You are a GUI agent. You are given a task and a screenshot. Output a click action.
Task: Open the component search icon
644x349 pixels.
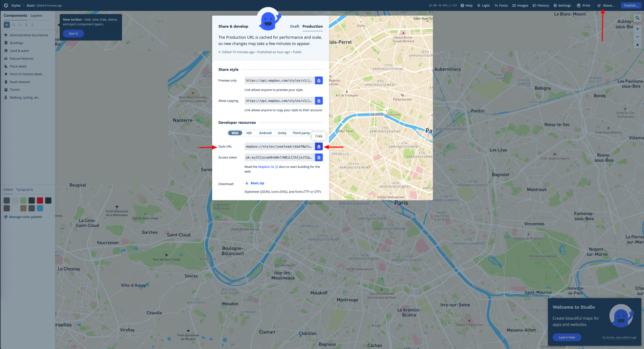tap(14, 25)
